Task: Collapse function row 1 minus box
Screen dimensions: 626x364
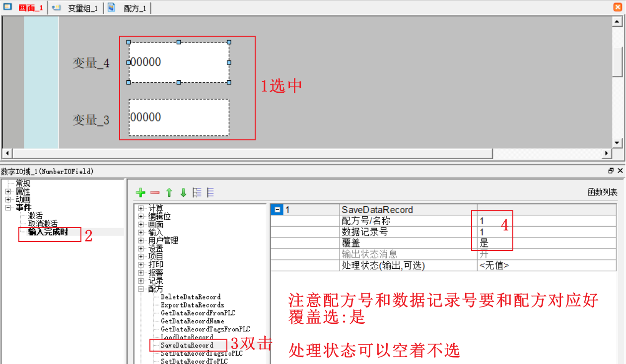Action: click(x=278, y=210)
